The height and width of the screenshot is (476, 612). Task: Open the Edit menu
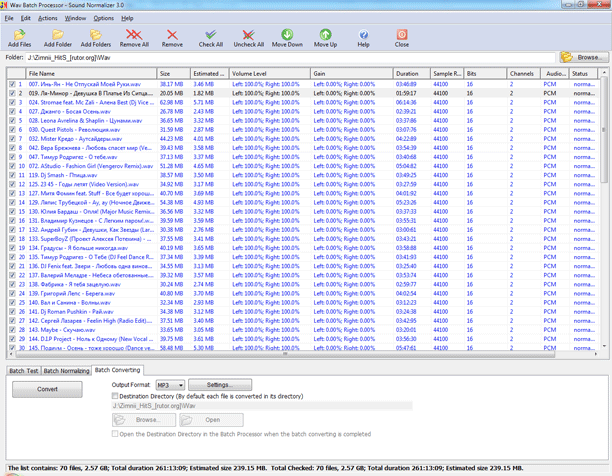(25, 18)
